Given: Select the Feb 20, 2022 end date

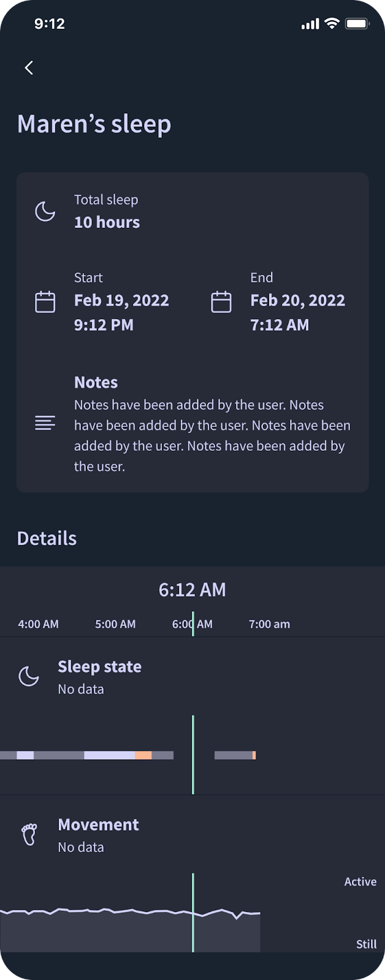Looking at the screenshot, I should click(x=297, y=300).
